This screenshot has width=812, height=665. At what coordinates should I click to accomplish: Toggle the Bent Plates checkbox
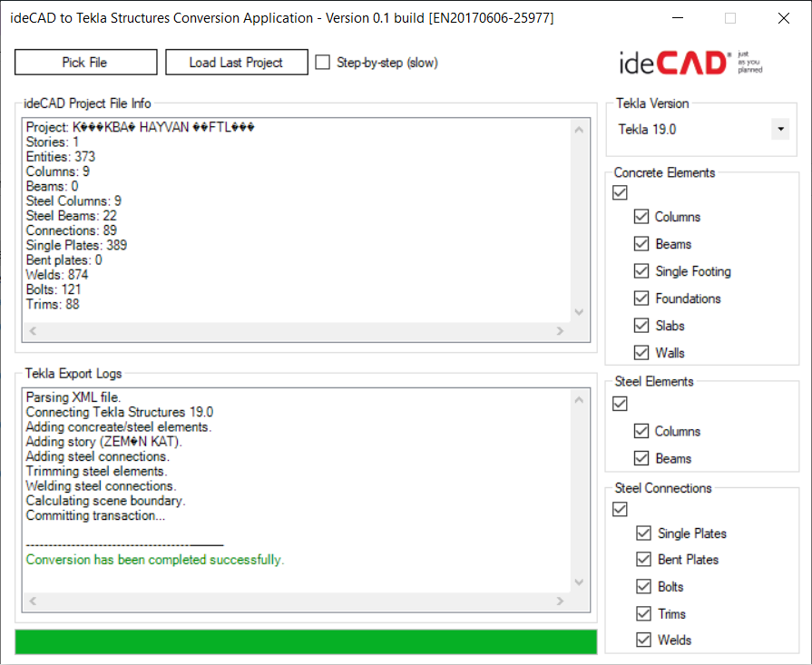(643, 560)
